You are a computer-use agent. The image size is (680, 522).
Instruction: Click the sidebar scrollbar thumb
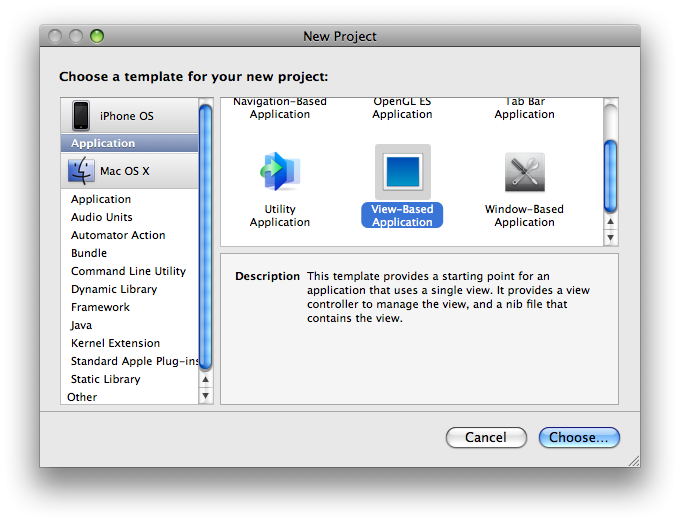coord(206,238)
